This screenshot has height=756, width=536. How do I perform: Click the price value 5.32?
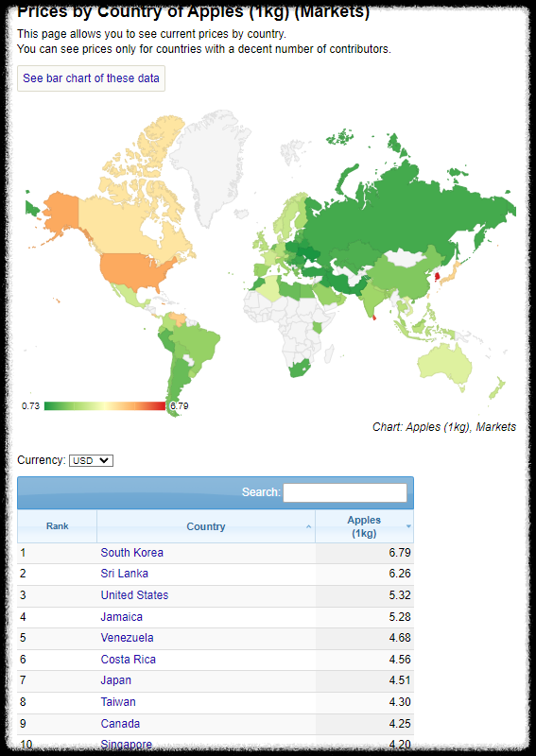(x=400, y=595)
